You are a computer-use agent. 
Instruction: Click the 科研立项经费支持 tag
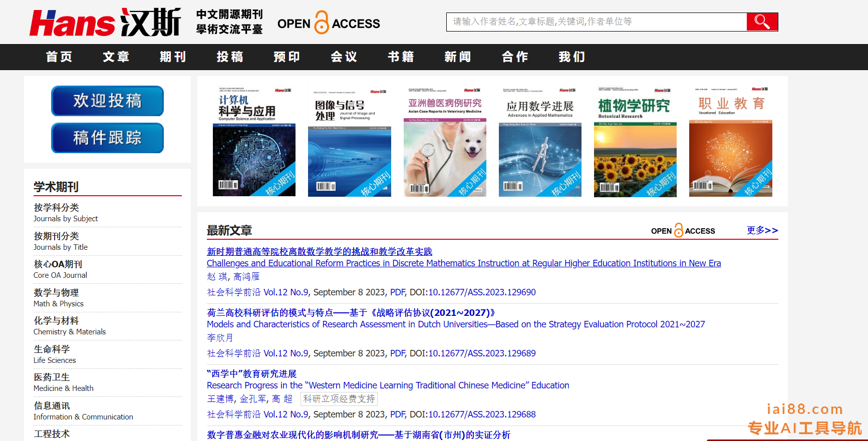pyautogui.click(x=339, y=398)
